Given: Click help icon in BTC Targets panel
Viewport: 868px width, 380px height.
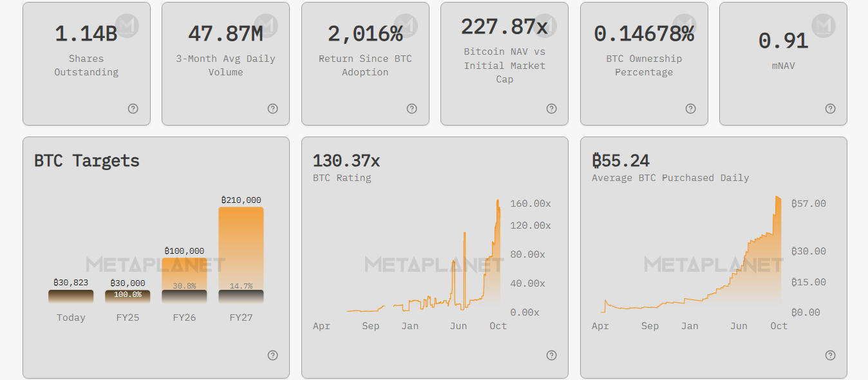Looking at the screenshot, I should (272, 356).
